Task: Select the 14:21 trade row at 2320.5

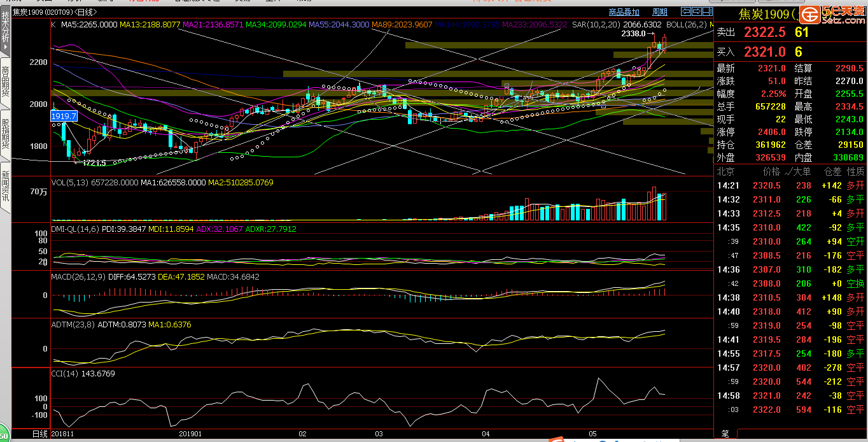Action: [x=790, y=185]
